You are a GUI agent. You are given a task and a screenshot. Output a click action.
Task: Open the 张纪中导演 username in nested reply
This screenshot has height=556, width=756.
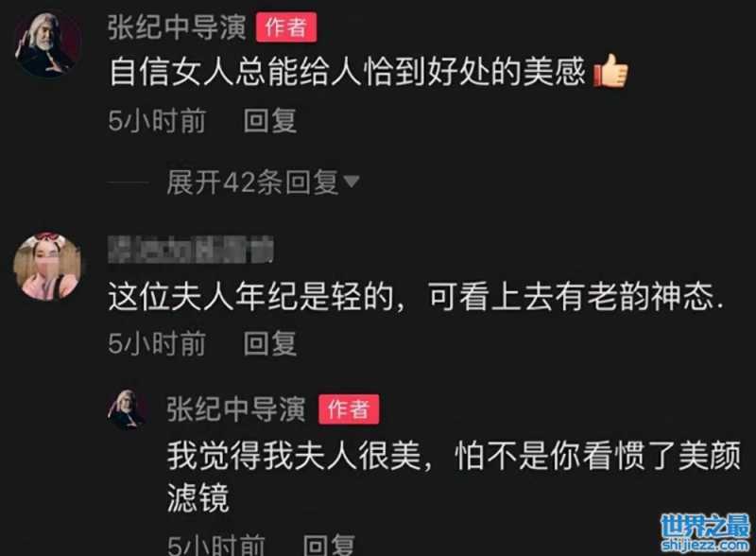click(236, 409)
